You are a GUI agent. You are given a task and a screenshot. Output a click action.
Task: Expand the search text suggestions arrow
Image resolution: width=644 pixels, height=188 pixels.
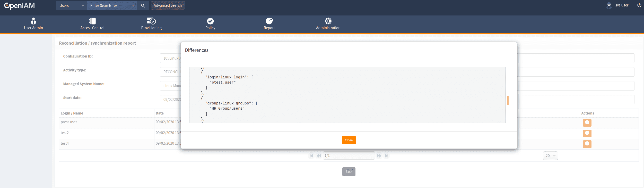click(x=133, y=6)
